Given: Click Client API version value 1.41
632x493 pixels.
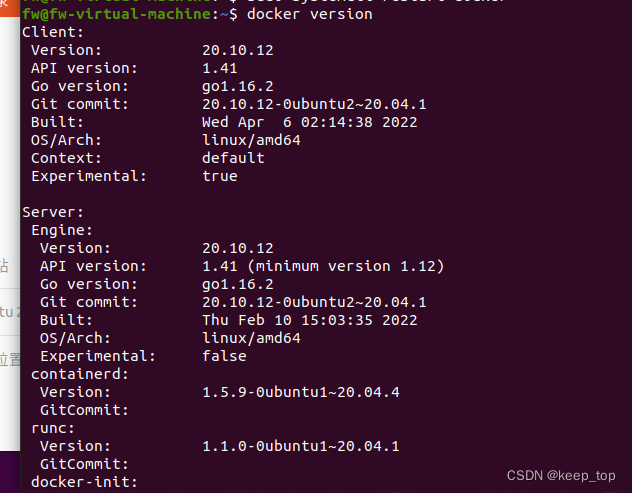Looking at the screenshot, I should point(220,68).
